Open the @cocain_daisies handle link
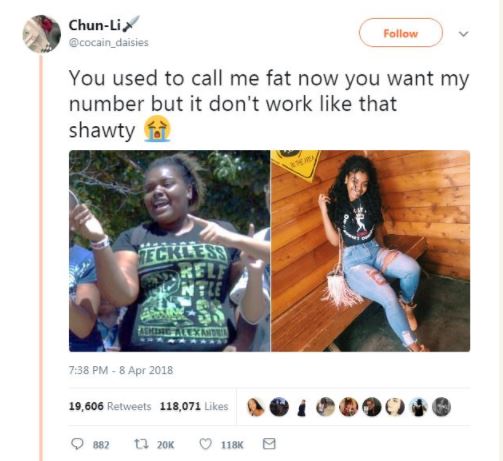Viewport: 503px width, 461px height. [x=108, y=43]
